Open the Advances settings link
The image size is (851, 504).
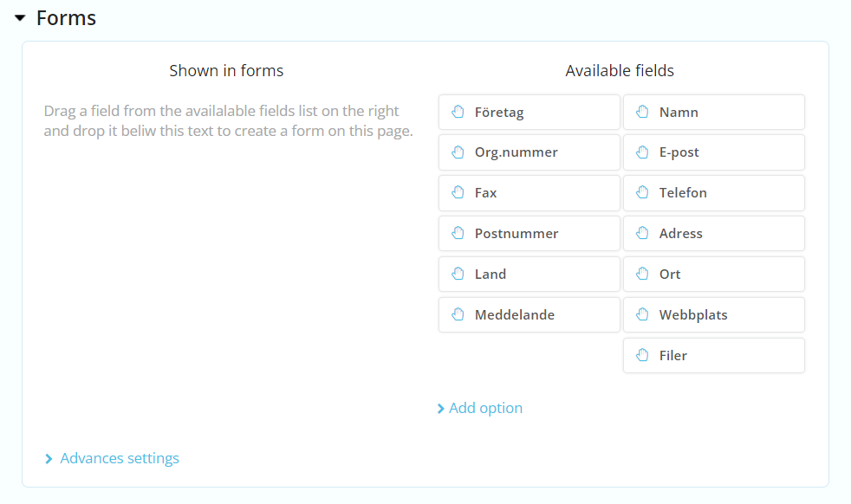coord(120,458)
